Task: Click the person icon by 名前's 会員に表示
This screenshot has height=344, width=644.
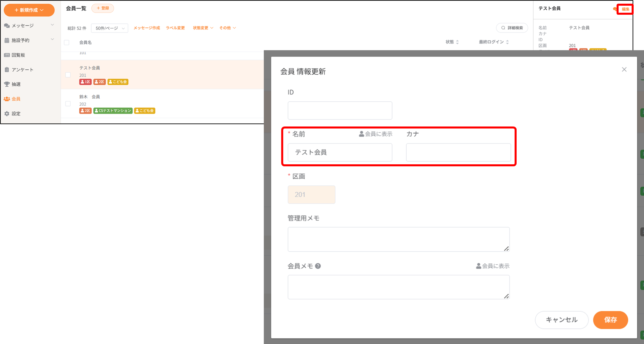Action: coord(361,134)
